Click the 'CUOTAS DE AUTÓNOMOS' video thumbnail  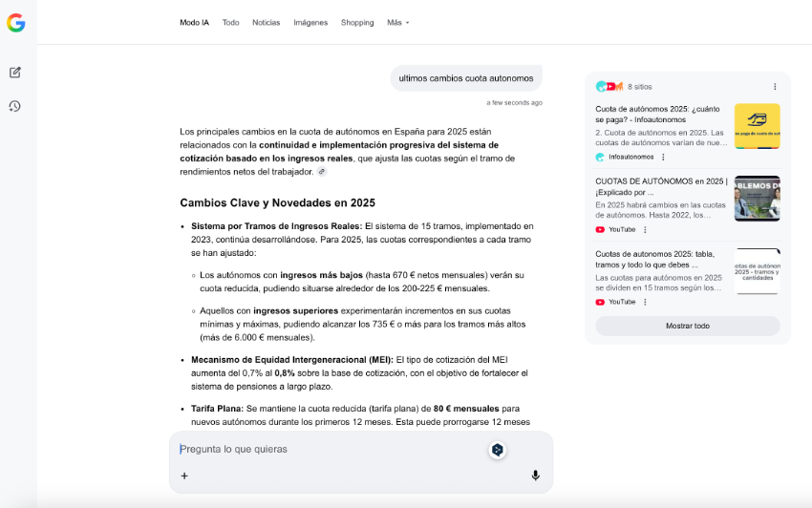758,199
